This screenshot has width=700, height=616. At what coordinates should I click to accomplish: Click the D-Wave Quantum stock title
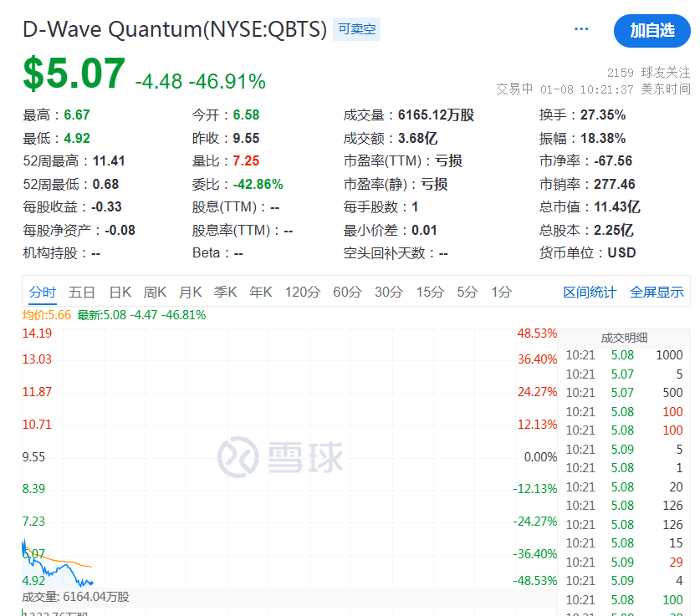click(x=174, y=30)
